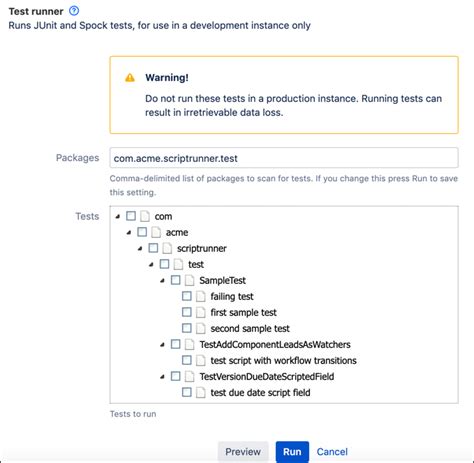Tick the second sample test checkbox
The image size is (474, 463).
187,328
